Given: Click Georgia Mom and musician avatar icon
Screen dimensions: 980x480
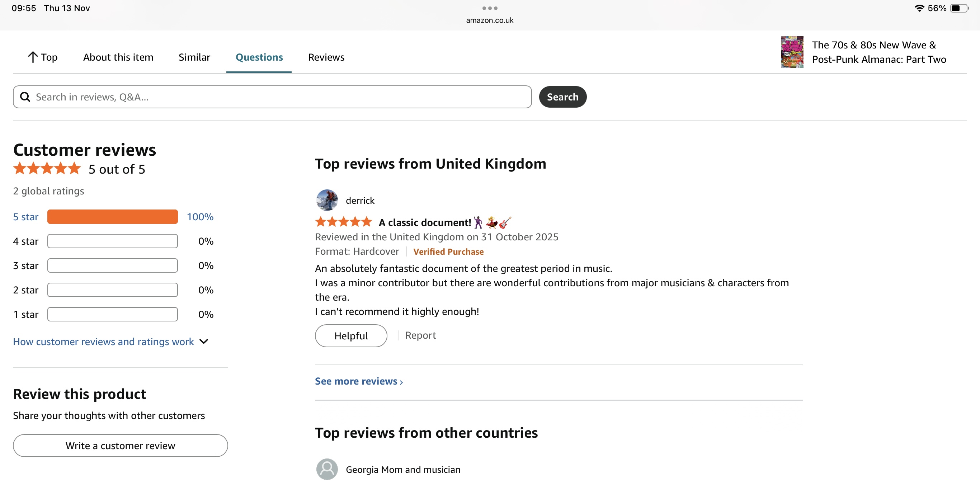Looking at the screenshot, I should coord(327,469).
